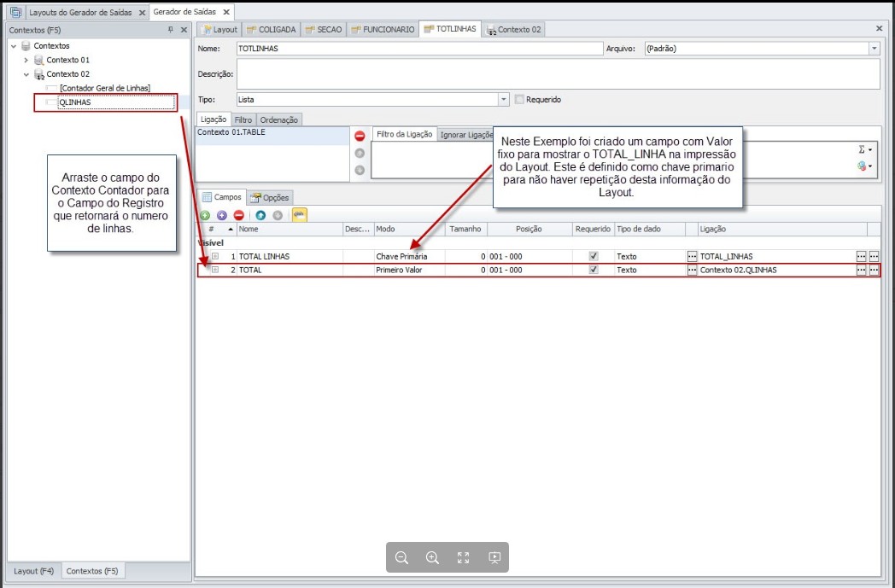Open ellipsis button left of TOTAL_LINHAS ligação
The width and height of the screenshot is (895, 588).
[692, 256]
